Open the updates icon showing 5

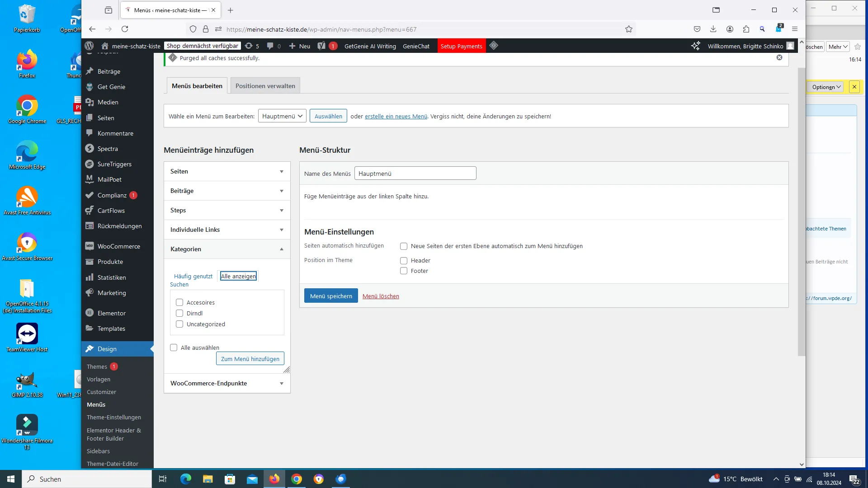252,46
